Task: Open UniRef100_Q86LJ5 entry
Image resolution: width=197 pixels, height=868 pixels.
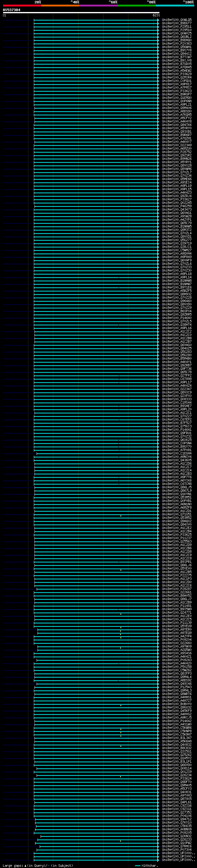Action: [177, 487]
